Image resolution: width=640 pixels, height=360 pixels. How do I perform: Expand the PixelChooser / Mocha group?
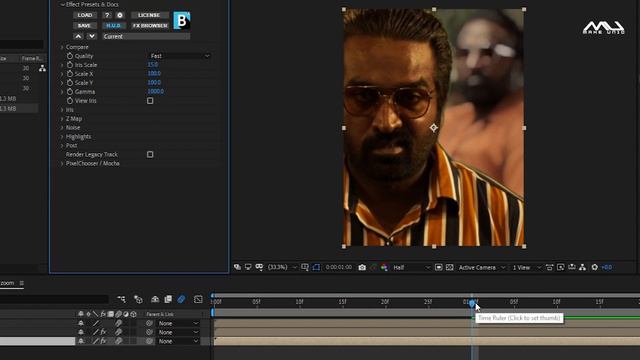tap(62, 163)
